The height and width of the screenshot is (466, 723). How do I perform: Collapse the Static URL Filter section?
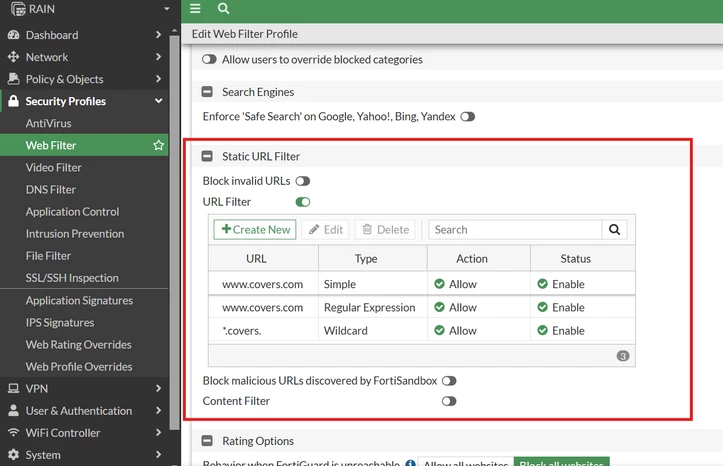[207, 156]
